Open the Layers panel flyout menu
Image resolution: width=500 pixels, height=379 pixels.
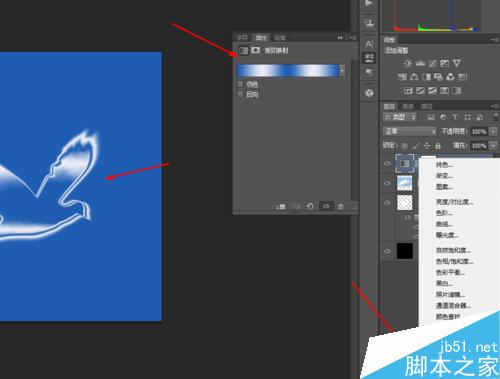494,106
